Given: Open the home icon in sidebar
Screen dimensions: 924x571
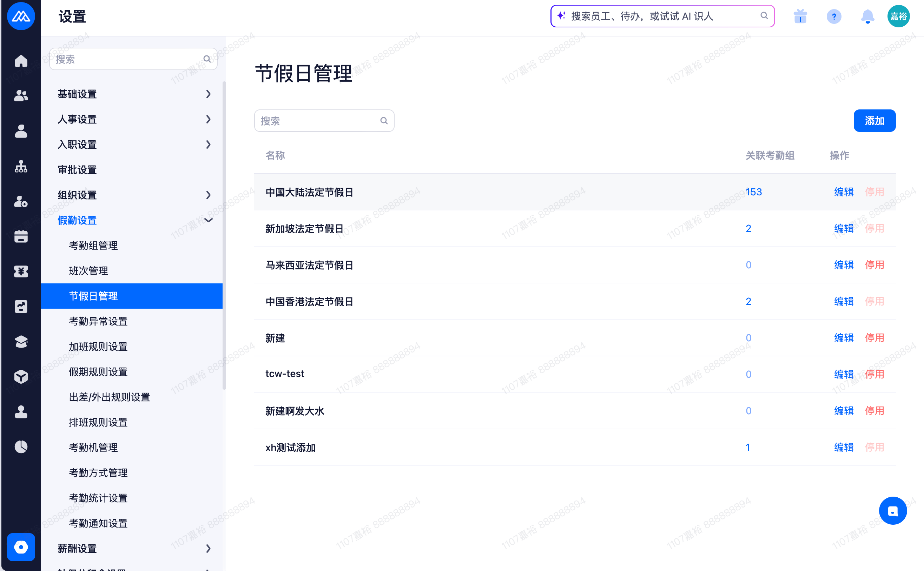Looking at the screenshot, I should [21, 61].
